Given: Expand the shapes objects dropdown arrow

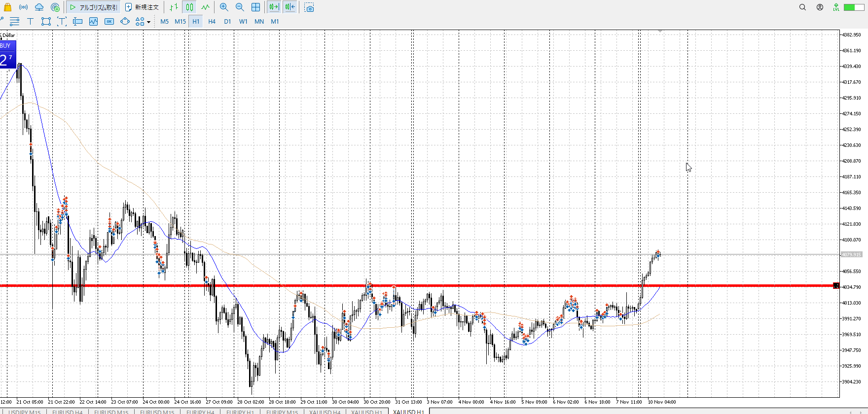Looking at the screenshot, I should (148, 22).
